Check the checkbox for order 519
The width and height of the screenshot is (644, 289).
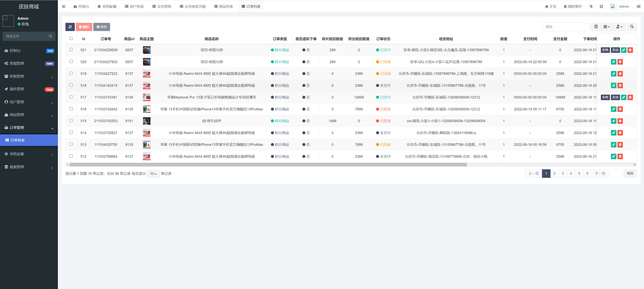tap(71, 73)
